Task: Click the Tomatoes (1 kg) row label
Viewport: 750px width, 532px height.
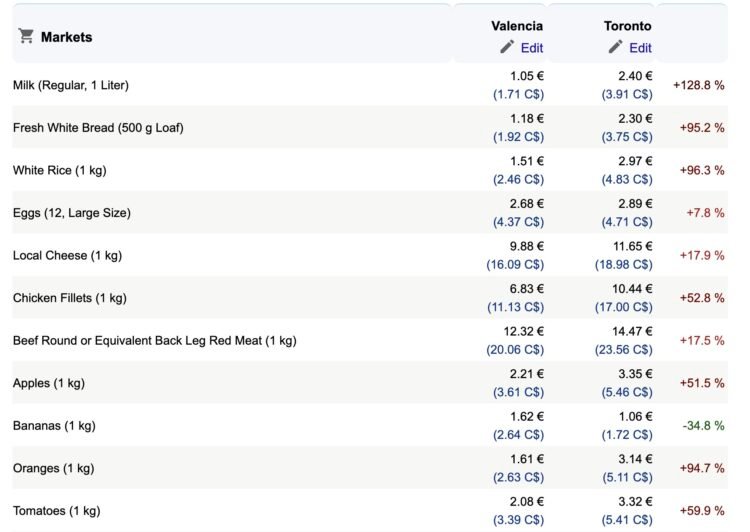Action: 56,511
